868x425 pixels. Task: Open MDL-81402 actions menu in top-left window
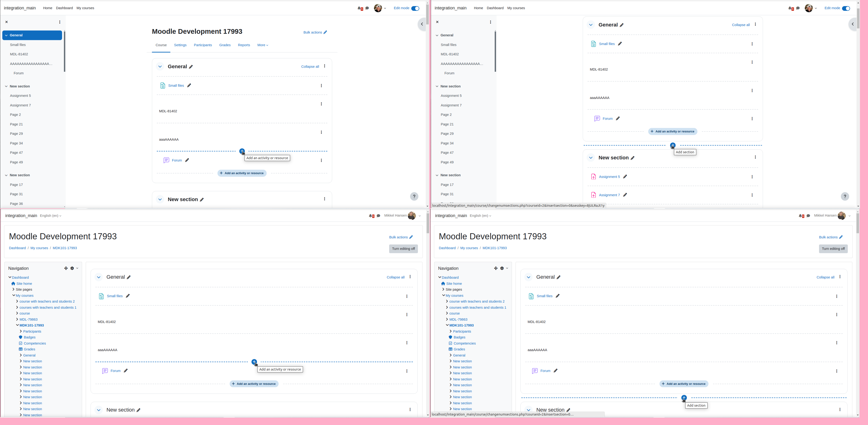pos(321,104)
